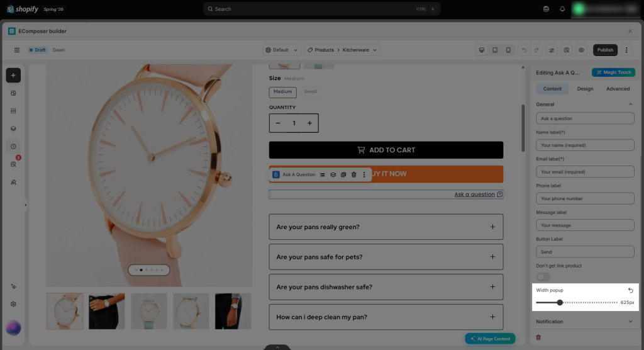Select the Small size option
Viewport: 644px width, 350px height.
310,92
